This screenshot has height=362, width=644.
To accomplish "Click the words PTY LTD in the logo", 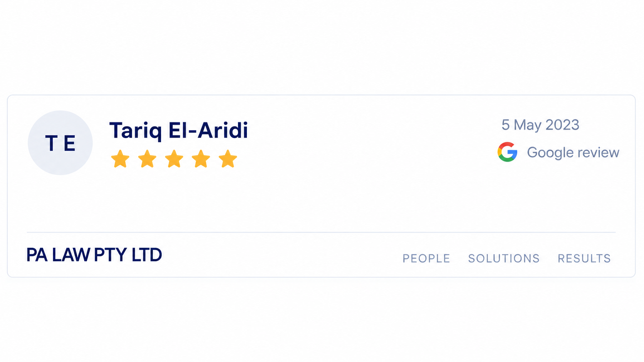I will tap(128, 255).
